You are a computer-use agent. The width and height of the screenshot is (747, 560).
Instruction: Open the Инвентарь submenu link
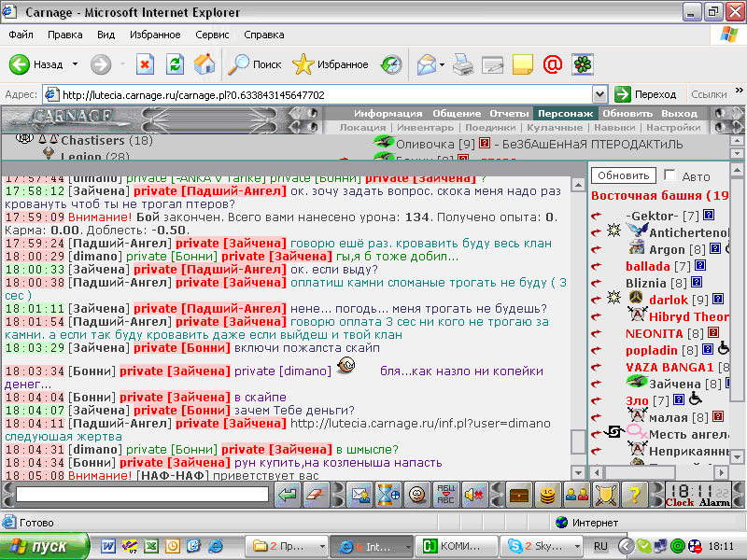425,128
